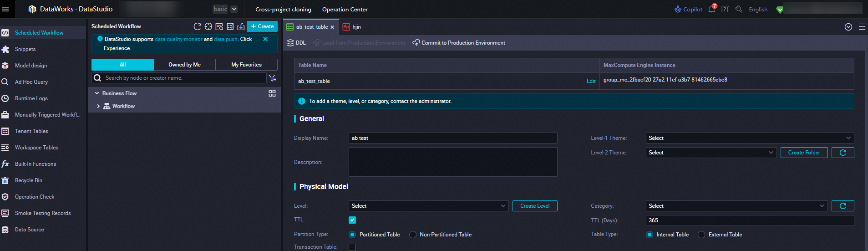
Task: Switch Business Flow to grid view icon
Action: point(272,93)
